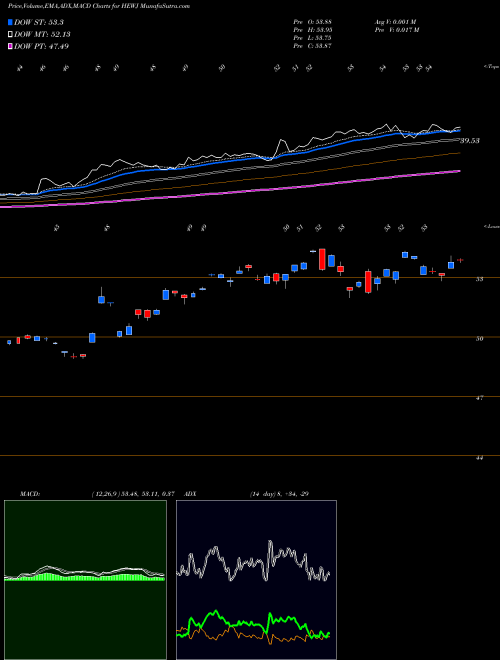500x660 pixels.
Task: Click the magenta DOW PT legend swatch
Action: 11,46
